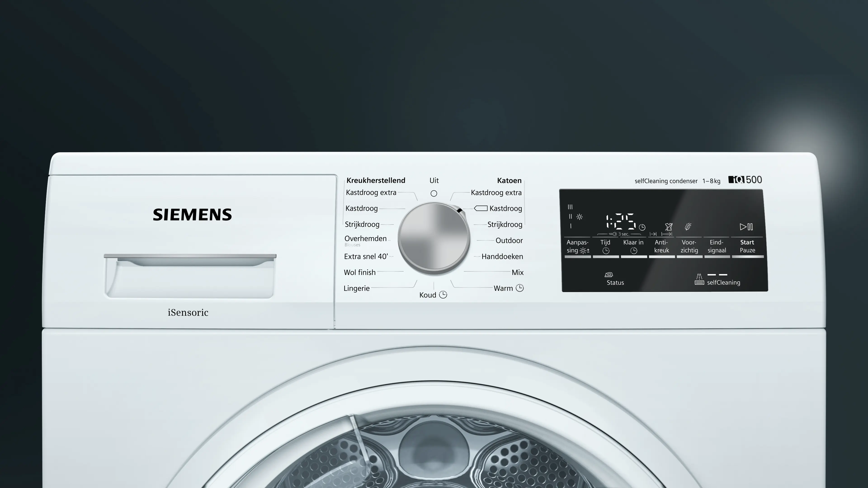Choose the Wol finish program
Viewport: 868px width, 488px height.
[x=360, y=272]
